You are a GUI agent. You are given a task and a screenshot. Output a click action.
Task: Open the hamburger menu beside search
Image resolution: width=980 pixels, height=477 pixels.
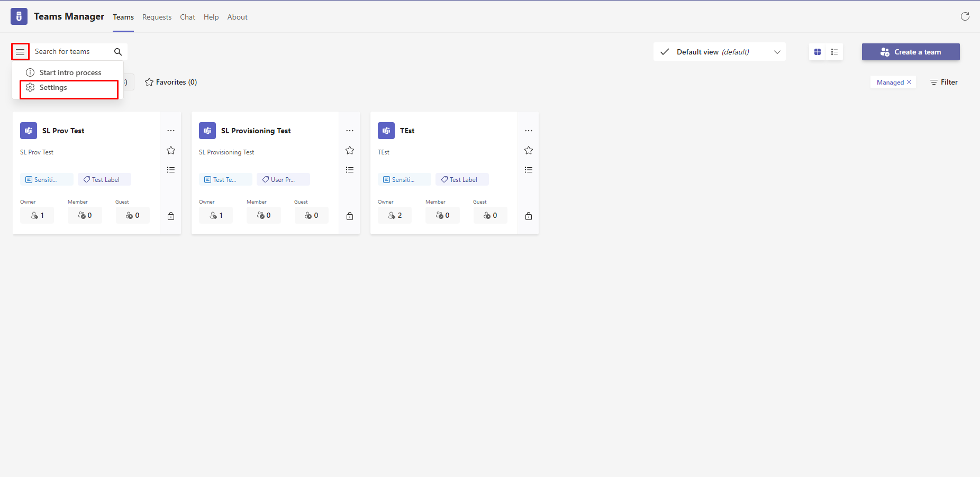pyautogui.click(x=20, y=52)
